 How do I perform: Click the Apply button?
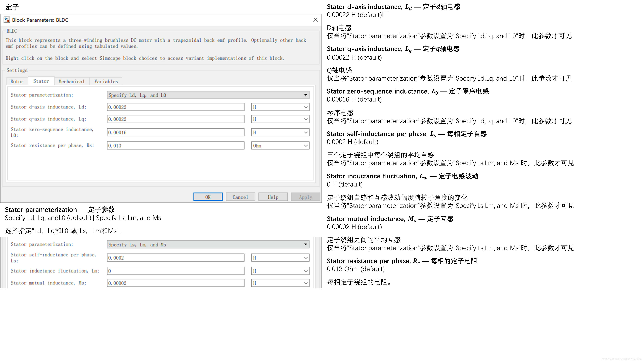(306, 197)
